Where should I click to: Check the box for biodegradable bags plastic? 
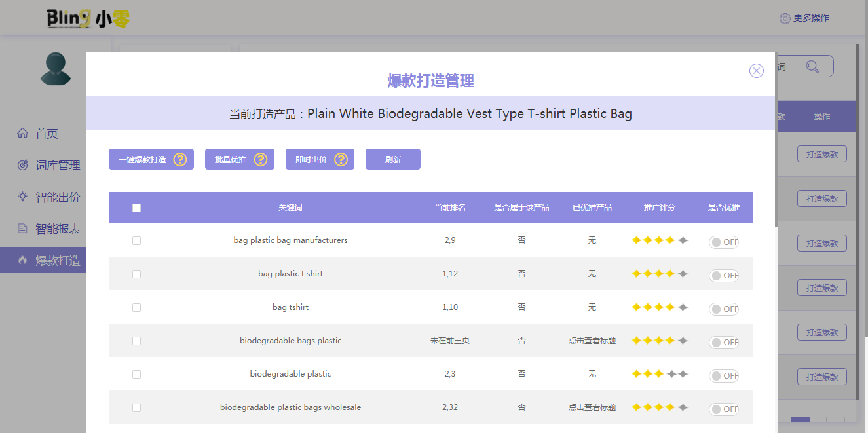coord(136,341)
